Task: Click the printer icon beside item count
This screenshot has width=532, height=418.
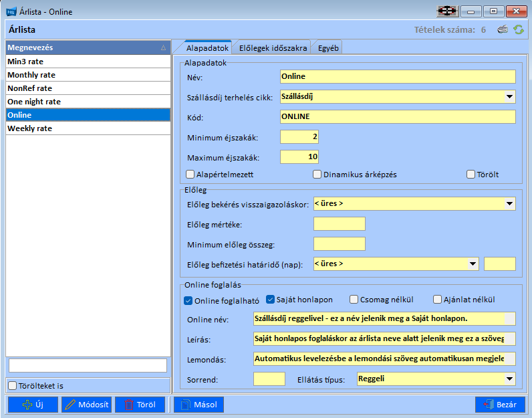Action: [x=503, y=29]
